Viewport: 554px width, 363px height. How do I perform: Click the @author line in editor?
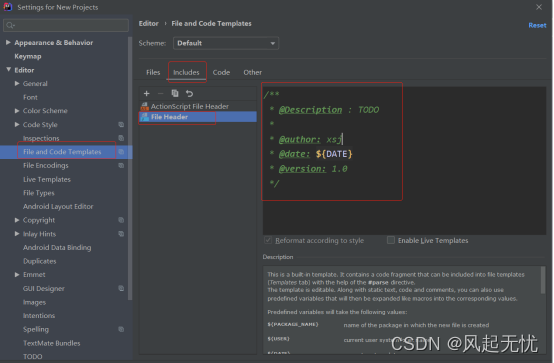[x=306, y=139]
